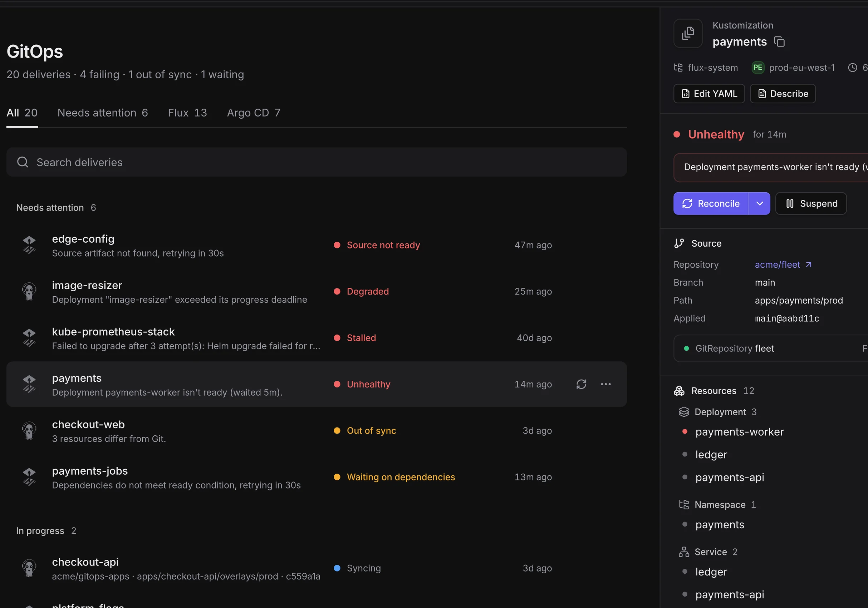Click the Service group network icon
The height and width of the screenshot is (608, 868).
pos(684,552)
